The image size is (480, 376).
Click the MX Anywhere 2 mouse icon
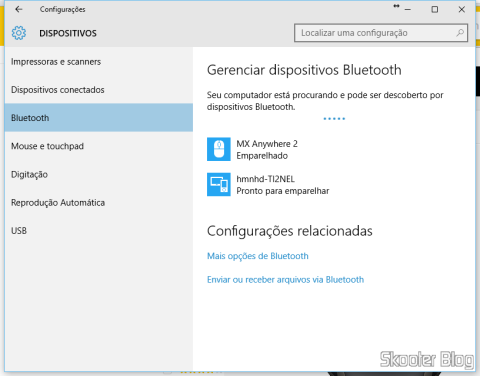pyautogui.click(x=219, y=149)
